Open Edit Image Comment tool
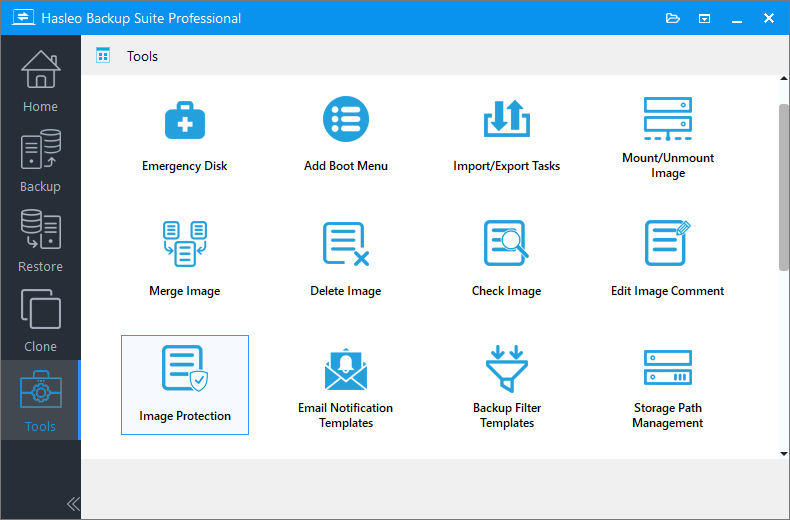 click(x=668, y=260)
